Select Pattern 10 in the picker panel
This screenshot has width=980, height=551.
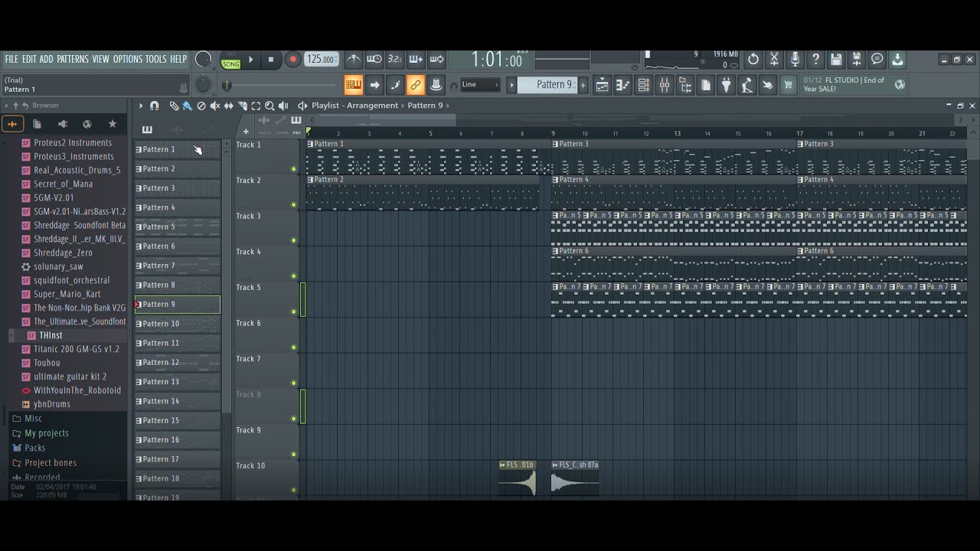[178, 324]
